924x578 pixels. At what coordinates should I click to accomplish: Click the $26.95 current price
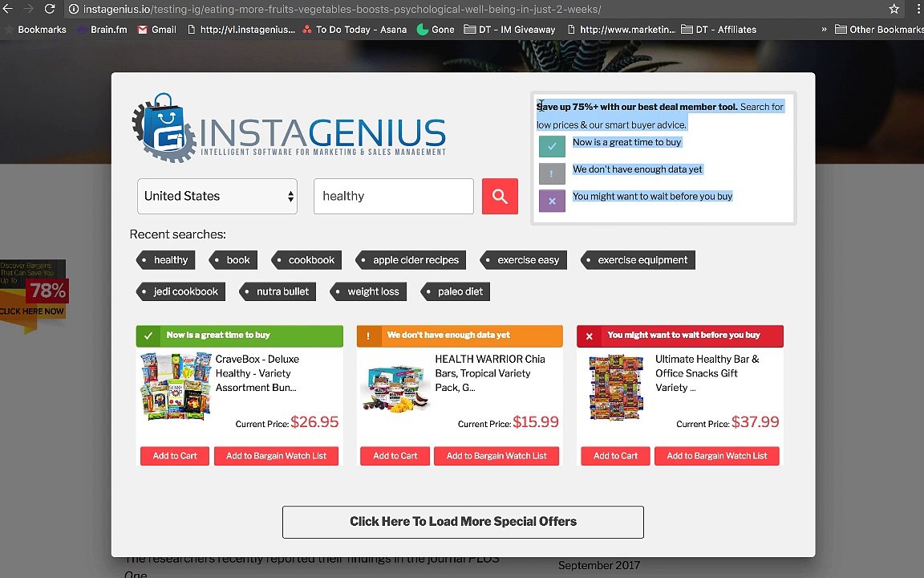point(314,422)
